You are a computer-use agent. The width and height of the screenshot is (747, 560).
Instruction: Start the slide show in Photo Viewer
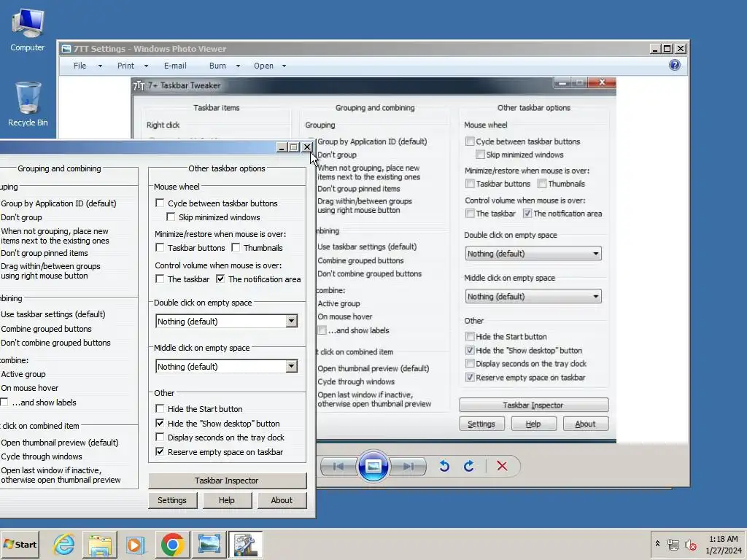(373, 466)
